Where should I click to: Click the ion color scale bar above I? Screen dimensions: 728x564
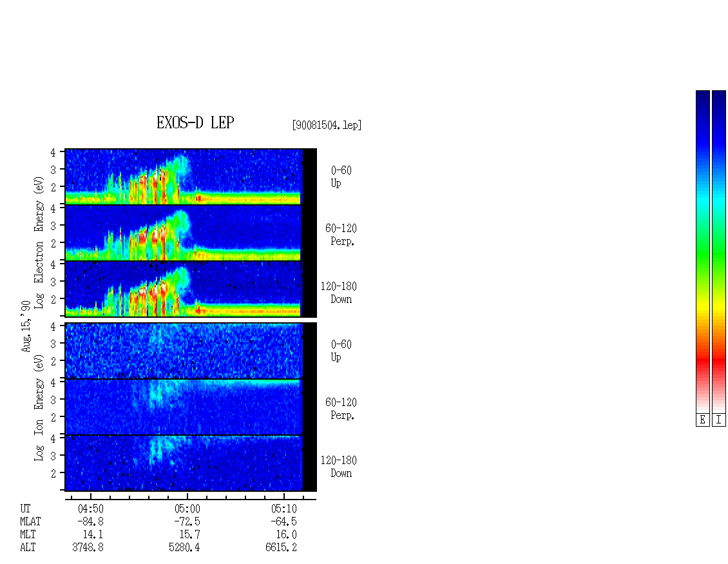point(719,251)
